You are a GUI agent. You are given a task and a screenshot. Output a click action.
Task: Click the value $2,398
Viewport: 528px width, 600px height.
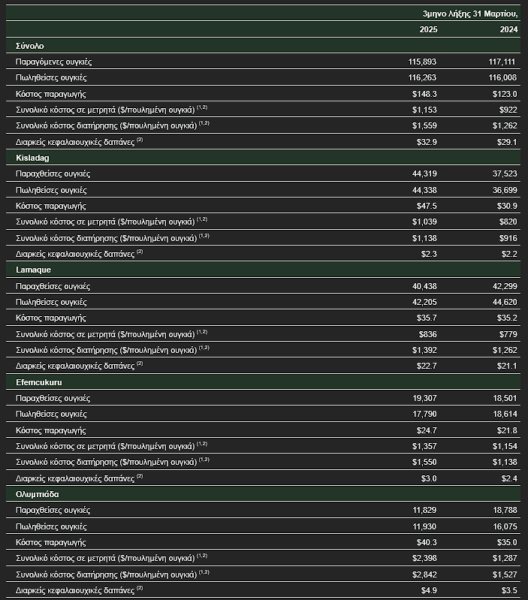click(x=425, y=558)
